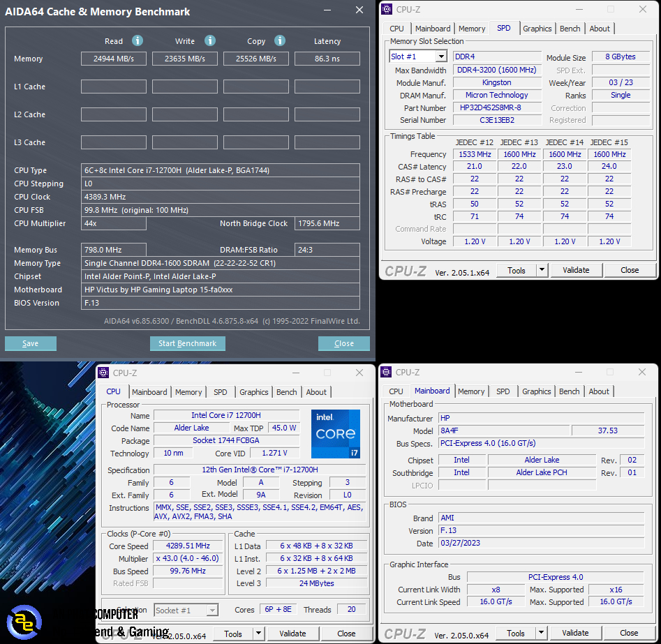
Task: Expand the Tools arrow in CPU-Z Mainboard window
Action: pos(541,633)
